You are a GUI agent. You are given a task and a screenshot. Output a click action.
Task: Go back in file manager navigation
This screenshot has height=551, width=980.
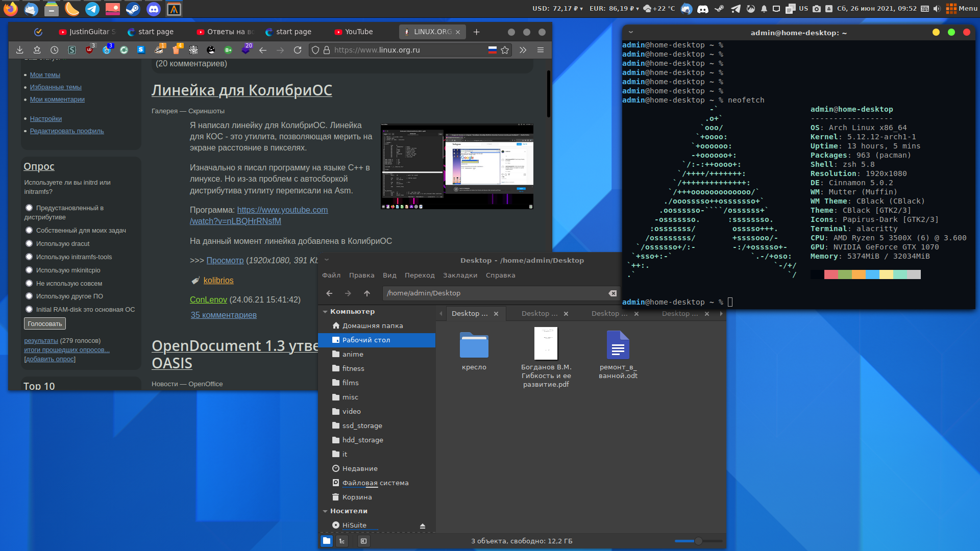[x=329, y=293]
